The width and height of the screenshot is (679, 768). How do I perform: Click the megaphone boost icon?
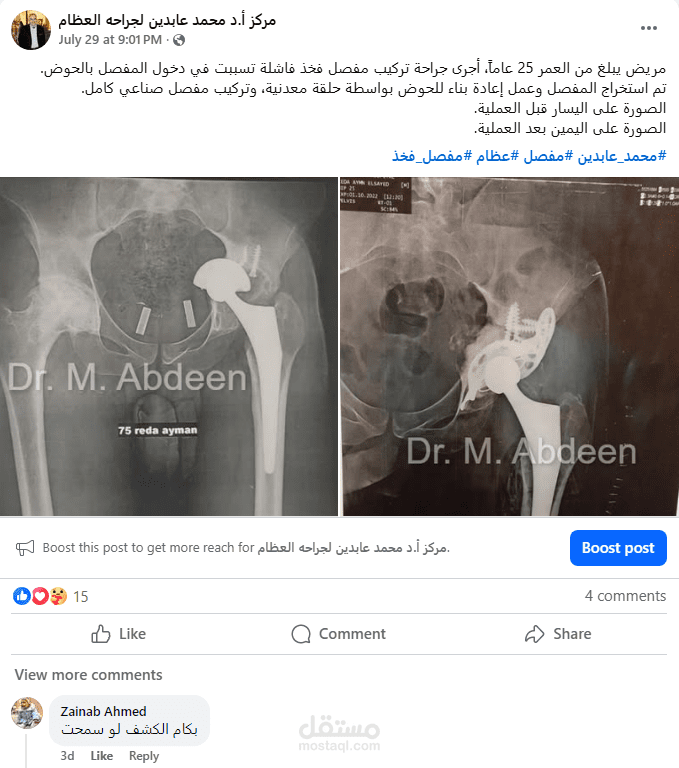tap(25, 548)
